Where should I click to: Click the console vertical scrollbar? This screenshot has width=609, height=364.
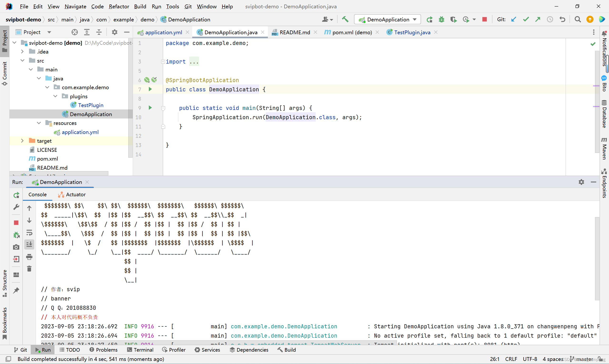[x=597, y=258]
